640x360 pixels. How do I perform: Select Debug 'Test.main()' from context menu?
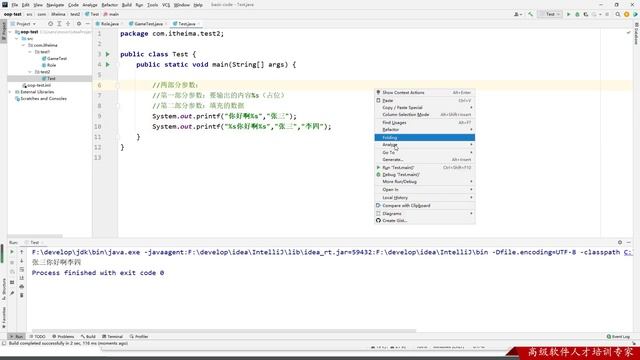(424, 175)
